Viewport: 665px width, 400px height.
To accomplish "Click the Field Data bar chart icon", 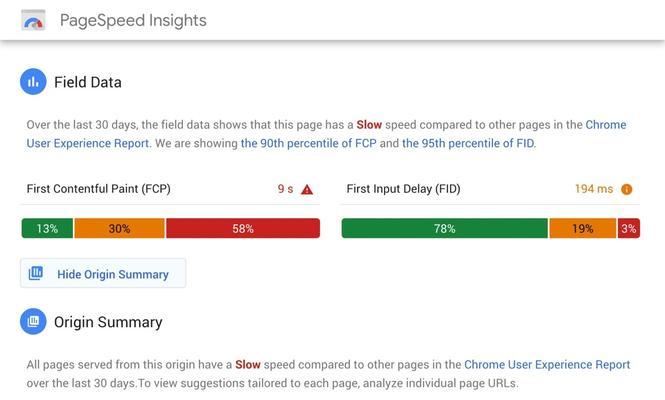I will tap(33, 81).
